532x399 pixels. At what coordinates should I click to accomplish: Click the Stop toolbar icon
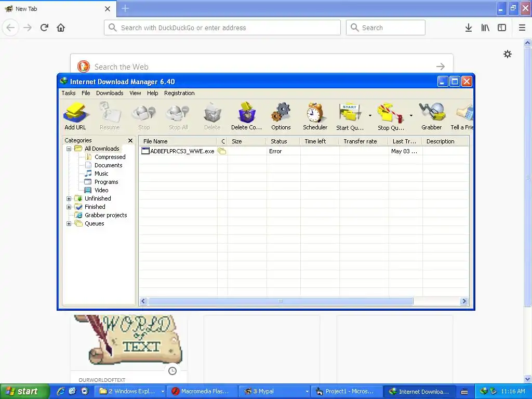(x=144, y=116)
